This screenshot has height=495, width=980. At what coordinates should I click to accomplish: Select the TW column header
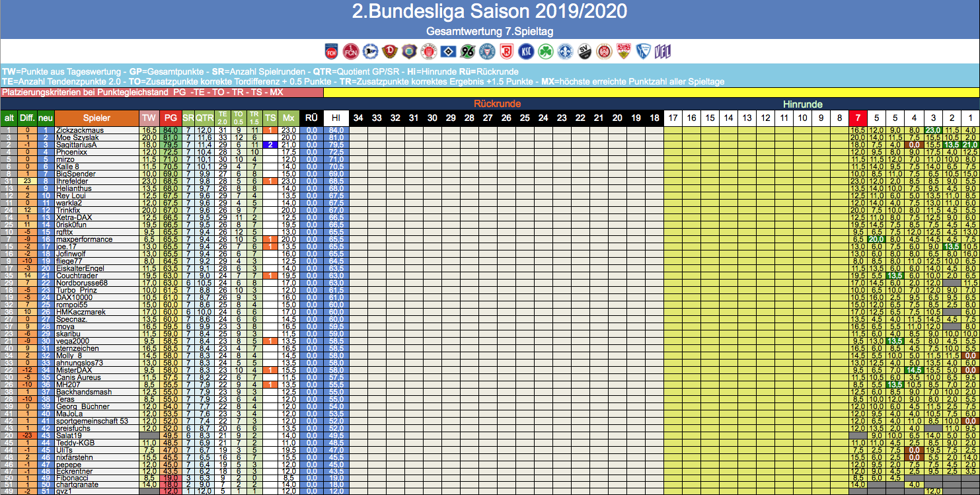click(149, 118)
